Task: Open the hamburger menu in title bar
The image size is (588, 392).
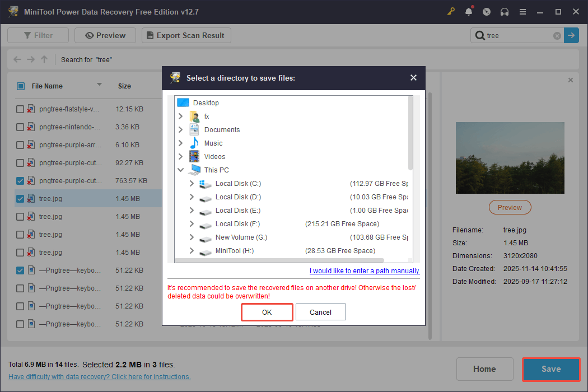Action: click(x=522, y=11)
